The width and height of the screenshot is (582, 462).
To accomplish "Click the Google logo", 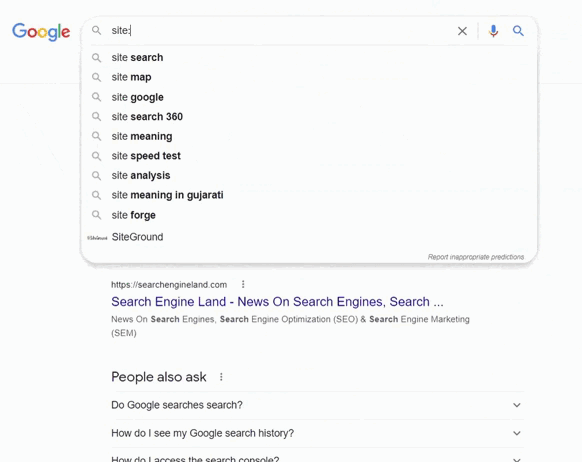I will 41,32.
